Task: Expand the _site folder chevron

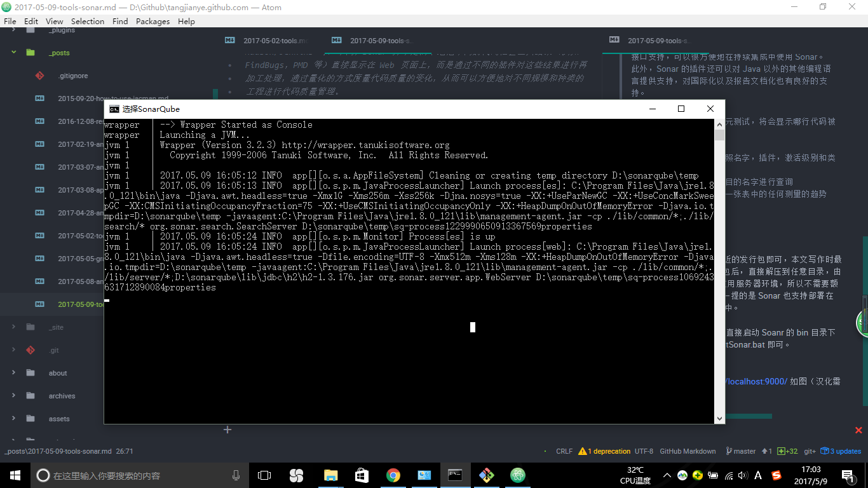Action: (14, 327)
